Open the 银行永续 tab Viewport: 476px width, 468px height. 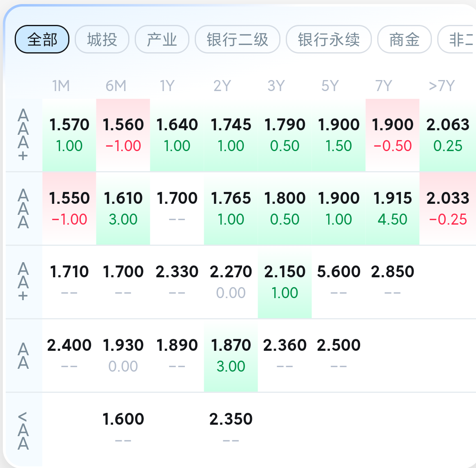(x=329, y=39)
